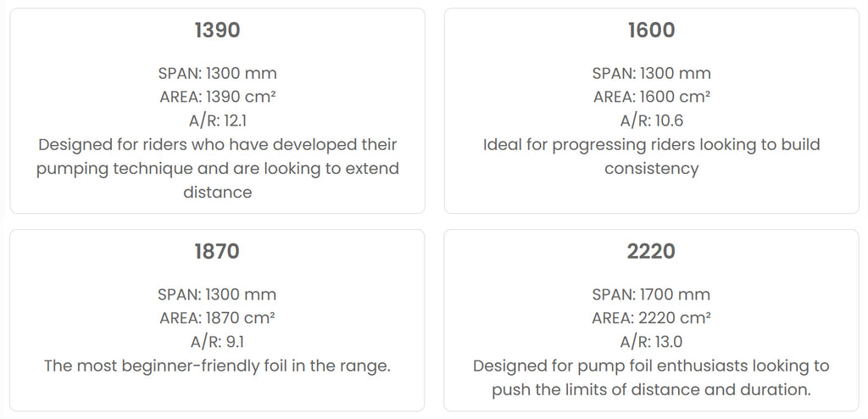Click 'SPAN: 1300 mm' in the 1870 card
Image resolution: width=868 pixels, height=419 pixels.
pyautogui.click(x=217, y=294)
